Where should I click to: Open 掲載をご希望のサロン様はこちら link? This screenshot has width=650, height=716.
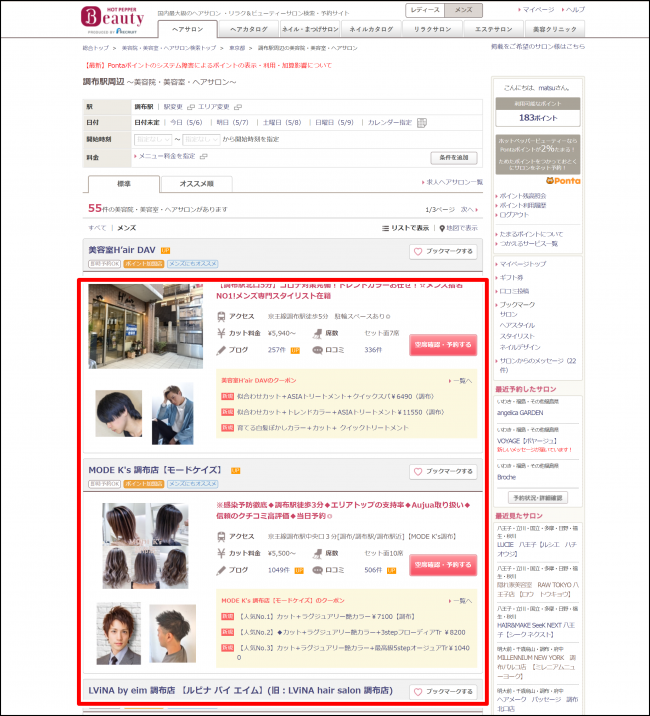(x=538, y=47)
